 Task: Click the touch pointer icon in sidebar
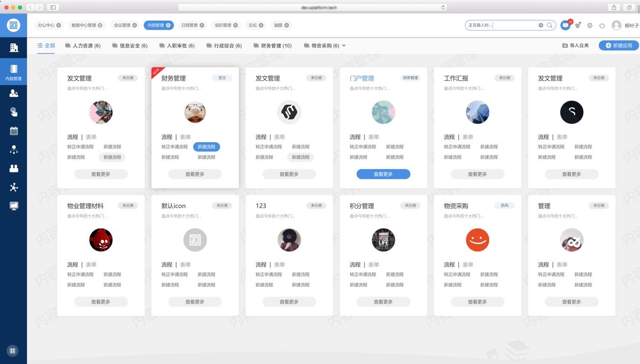(x=14, y=112)
